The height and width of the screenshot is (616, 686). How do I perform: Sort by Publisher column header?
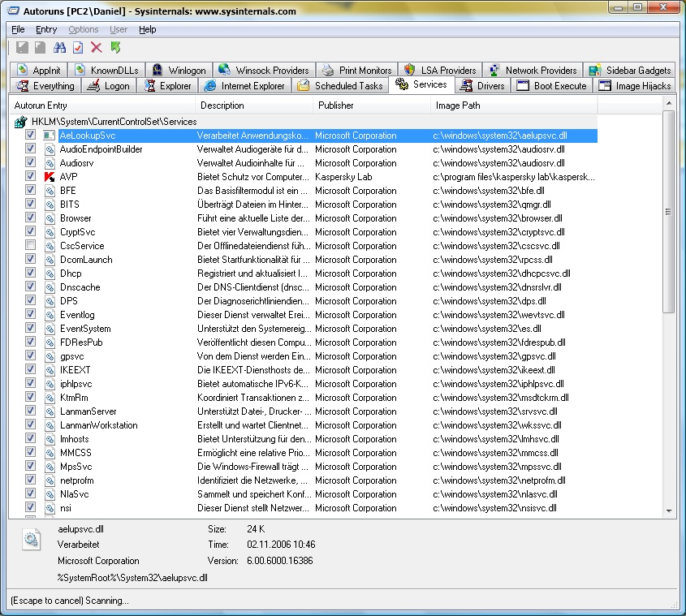click(x=372, y=106)
